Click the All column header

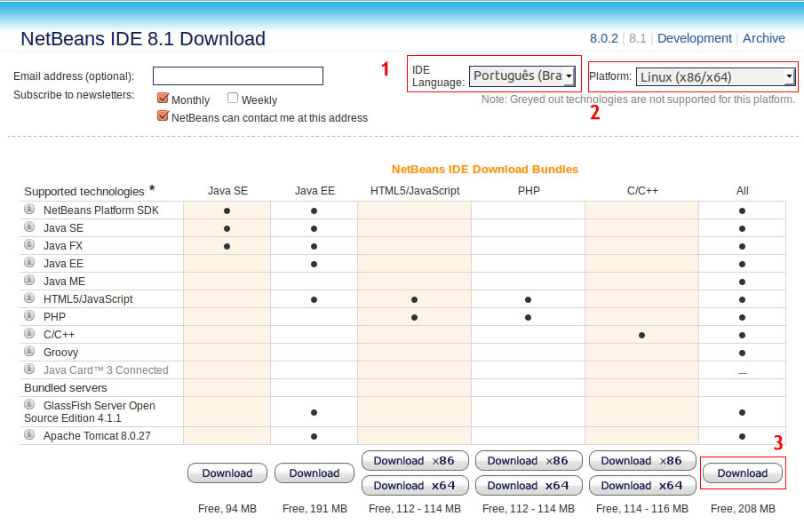coord(743,191)
